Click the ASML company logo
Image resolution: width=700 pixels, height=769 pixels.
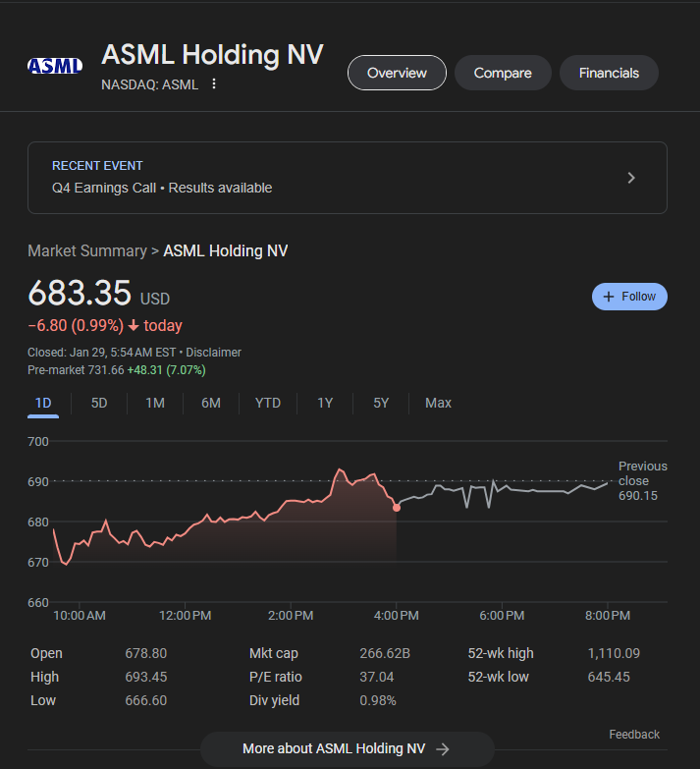[55, 66]
